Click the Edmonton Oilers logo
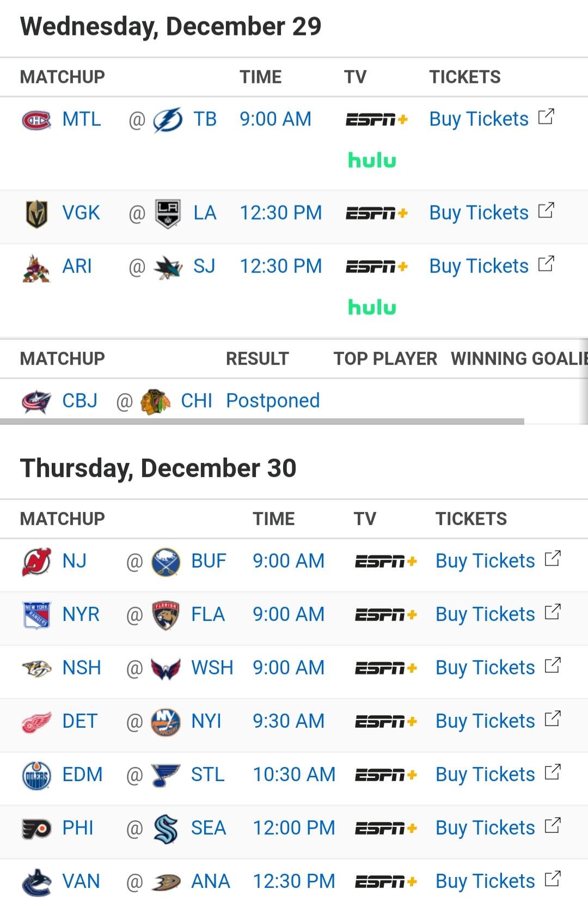Image resolution: width=588 pixels, height=907 pixels. [x=36, y=775]
